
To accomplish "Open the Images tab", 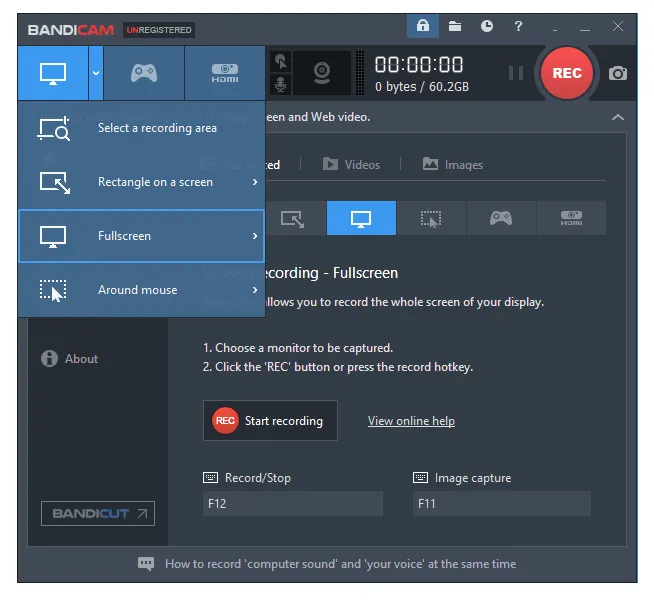I will [453, 165].
